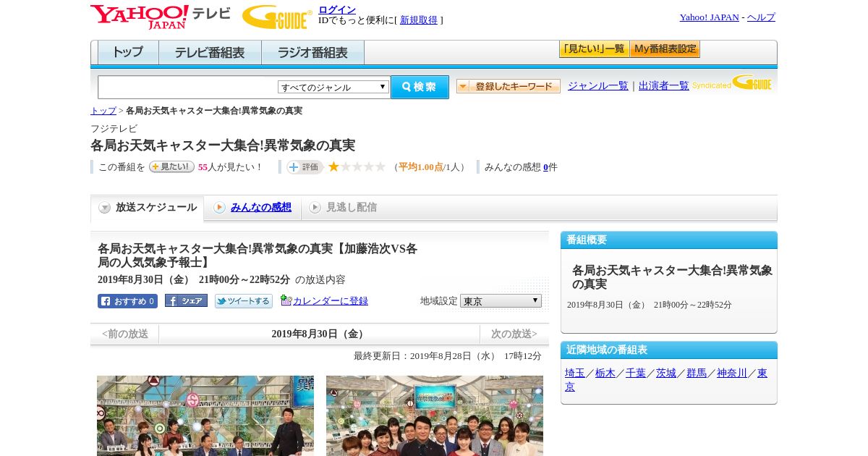868x456 pixels.
Task: Click the fifth gray rating star
Action: tap(380, 166)
